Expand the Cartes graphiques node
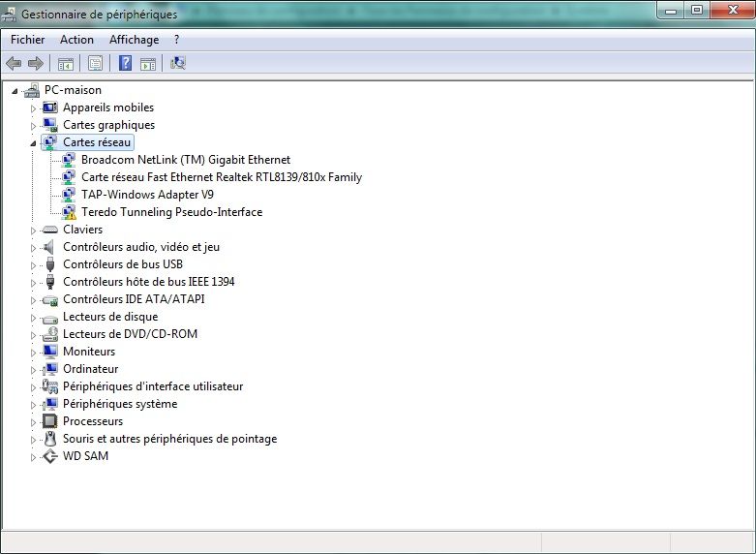The height and width of the screenshot is (554, 756). [33, 126]
